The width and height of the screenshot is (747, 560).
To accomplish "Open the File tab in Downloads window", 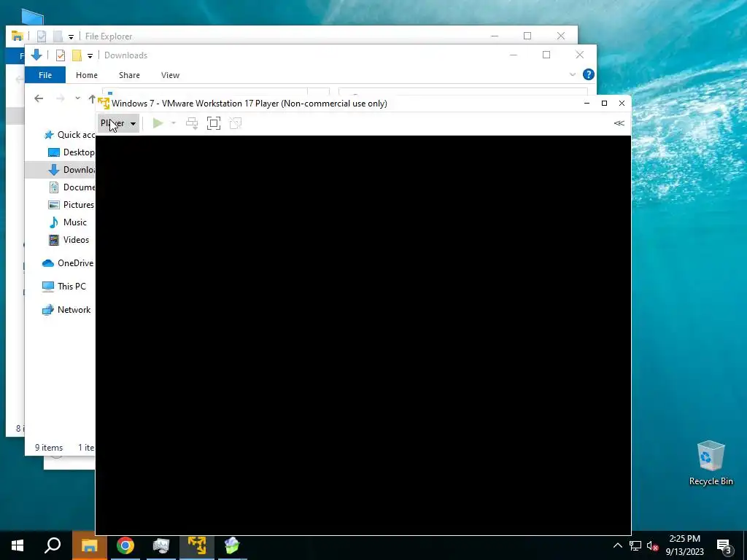I will (45, 75).
